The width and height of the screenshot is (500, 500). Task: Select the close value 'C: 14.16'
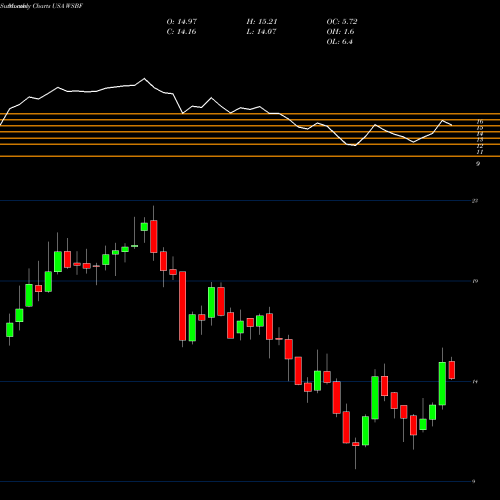tap(181, 32)
